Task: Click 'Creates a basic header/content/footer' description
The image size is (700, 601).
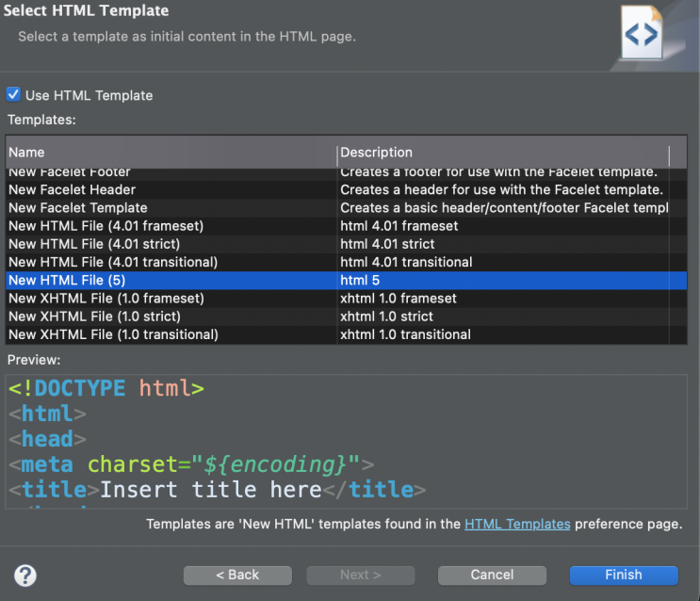Action: click(504, 208)
